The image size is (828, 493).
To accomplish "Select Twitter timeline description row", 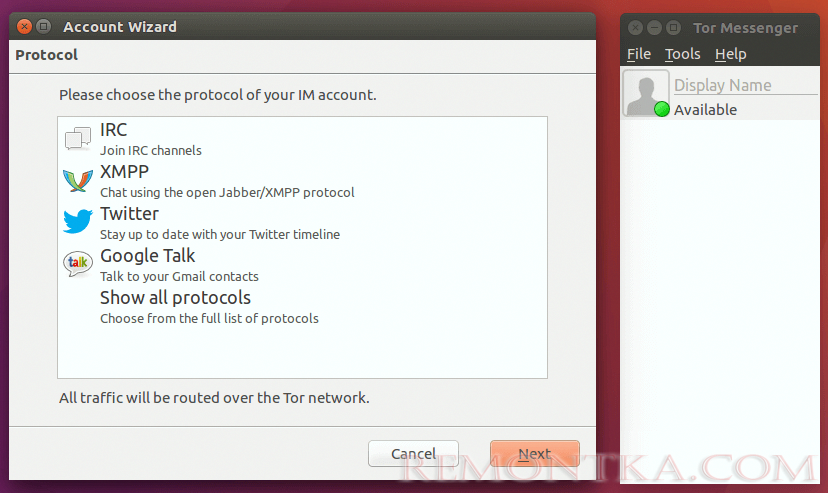I will (x=220, y=234).
